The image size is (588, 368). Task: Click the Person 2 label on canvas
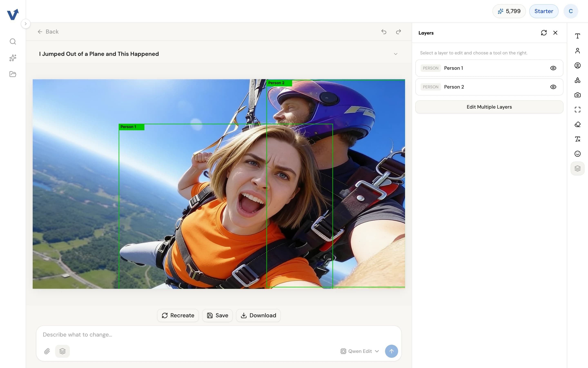coord(279,83)
